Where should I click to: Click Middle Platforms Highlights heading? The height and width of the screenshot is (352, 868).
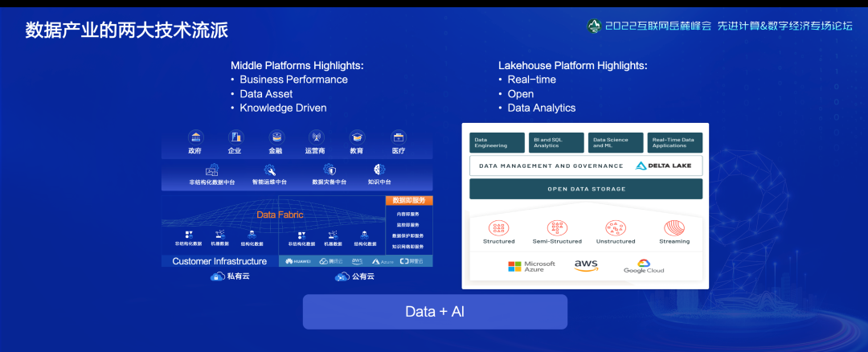point(297,65)
